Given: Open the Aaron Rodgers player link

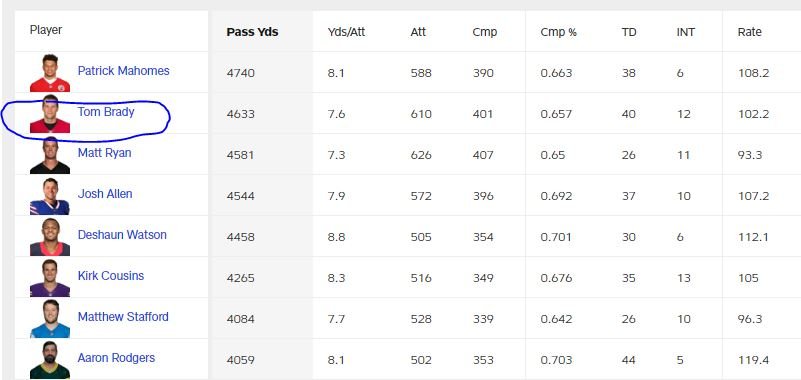Looking at the screenshot, I should coord(116,358).
